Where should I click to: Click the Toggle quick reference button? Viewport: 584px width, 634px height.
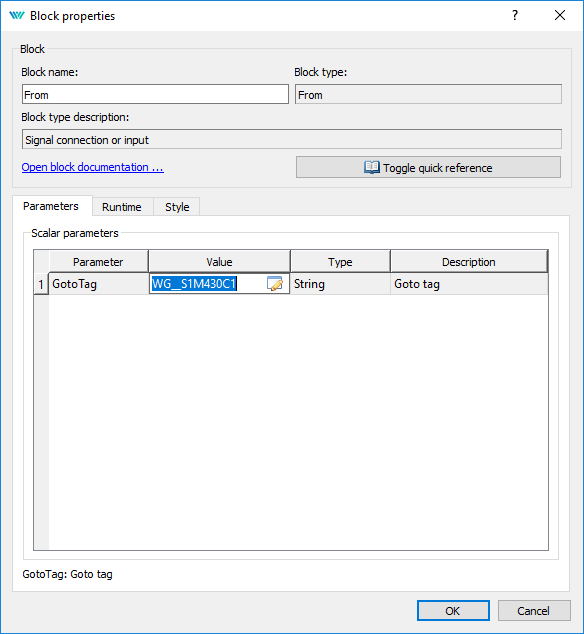428,167
